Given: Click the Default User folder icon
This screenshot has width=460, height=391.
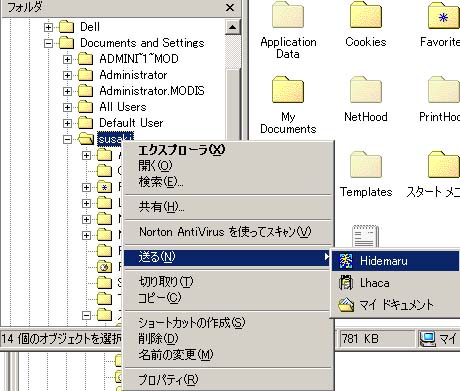Looking at the screenshot, I should 85,123.
